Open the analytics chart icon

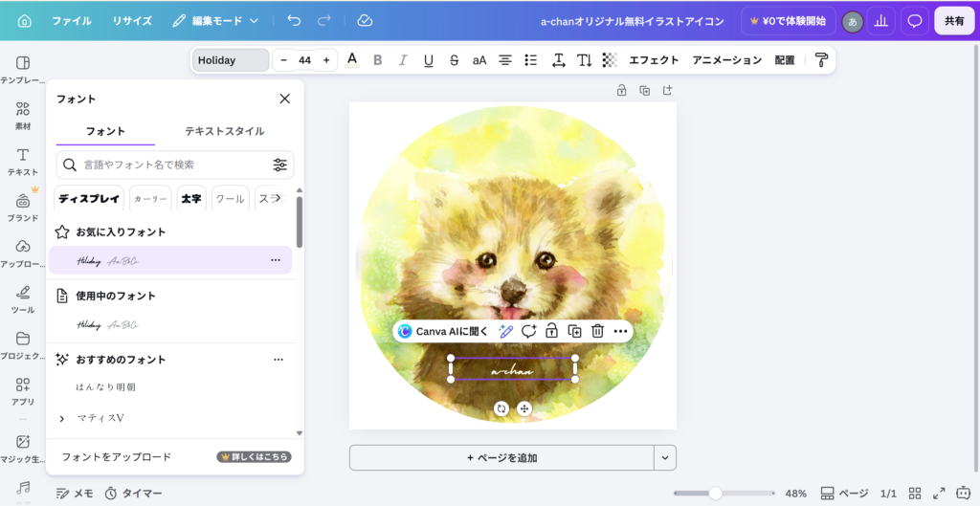(881, 21)
